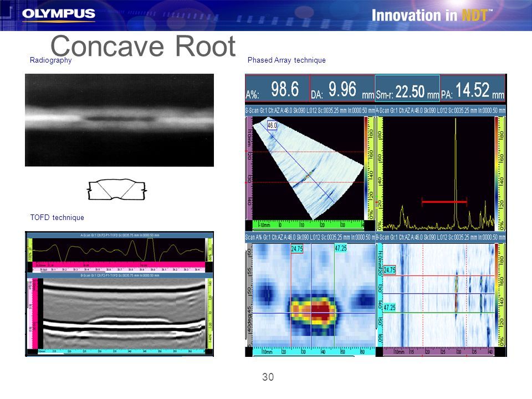Viewport: 532px width, 399px height.
Task: Click the Olympus logo in the header
Action: point(58,14)
